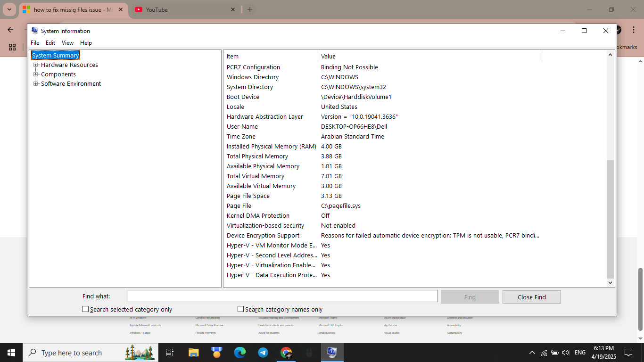Click the System Information taskbar icon
Screen dimensions: 644x362
point(332,353)
